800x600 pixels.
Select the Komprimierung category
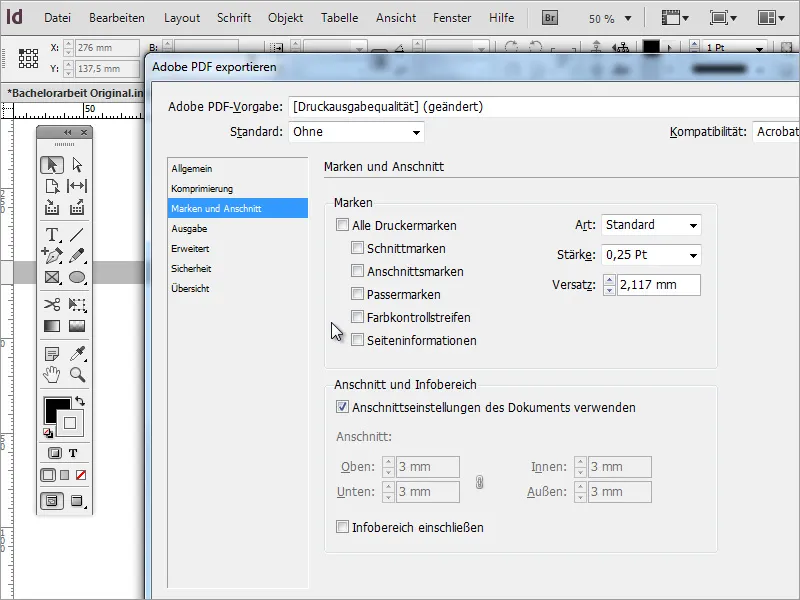pos(238,188)
